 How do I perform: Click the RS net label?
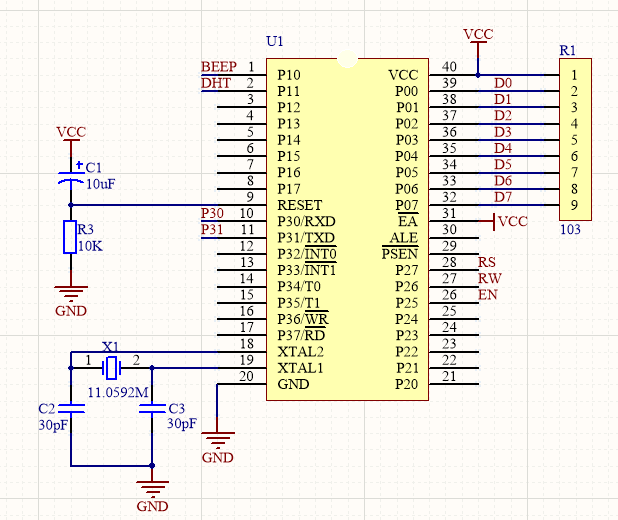coord(487,262)
